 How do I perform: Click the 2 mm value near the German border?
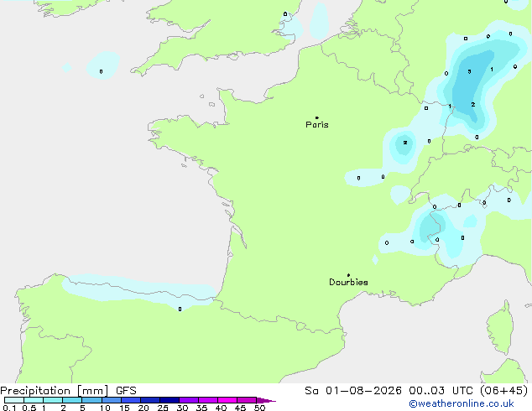[x=473, y=105]
